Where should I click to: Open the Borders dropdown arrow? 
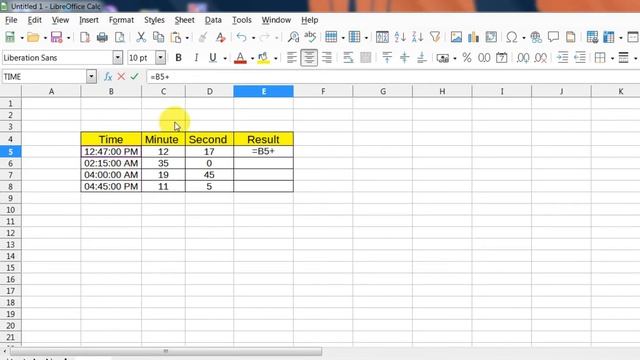coord(612,58)
